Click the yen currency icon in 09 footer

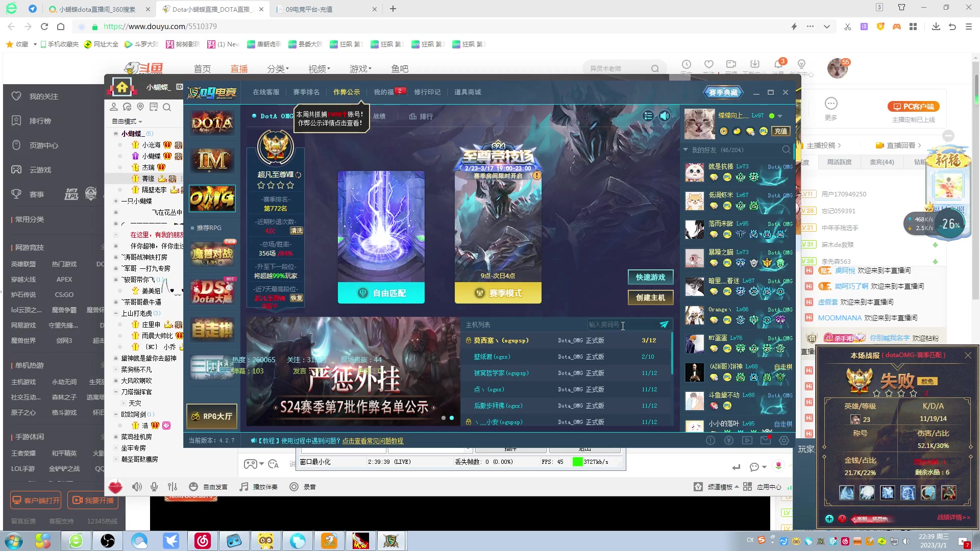click(x=729, y=440)
